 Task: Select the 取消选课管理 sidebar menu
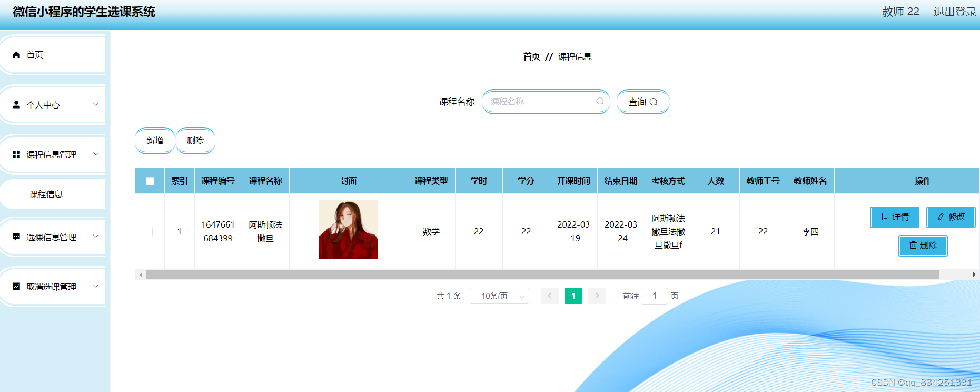pos(53,287)
